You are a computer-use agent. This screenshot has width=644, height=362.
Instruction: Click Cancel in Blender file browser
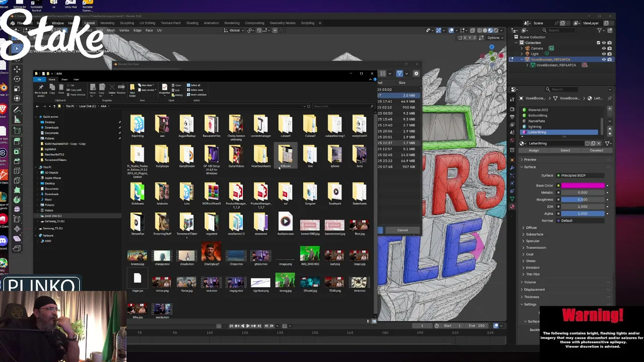click(x=403, y=230)
